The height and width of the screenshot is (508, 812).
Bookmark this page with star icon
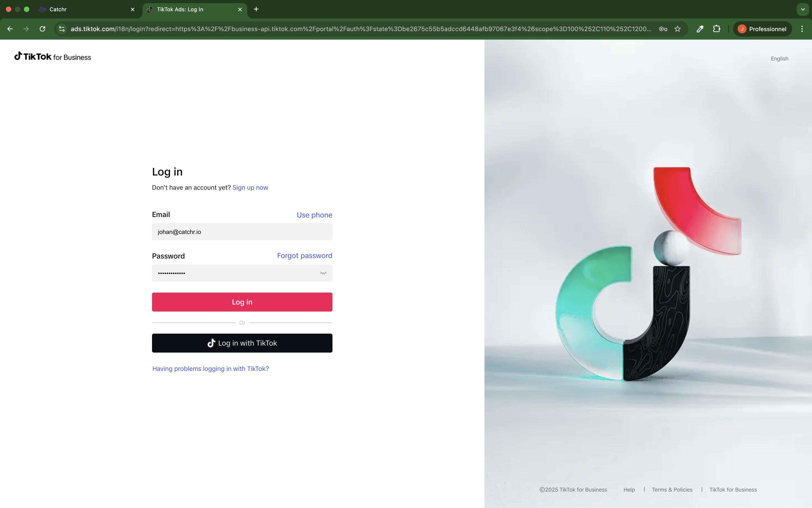(x=678, y=29)
